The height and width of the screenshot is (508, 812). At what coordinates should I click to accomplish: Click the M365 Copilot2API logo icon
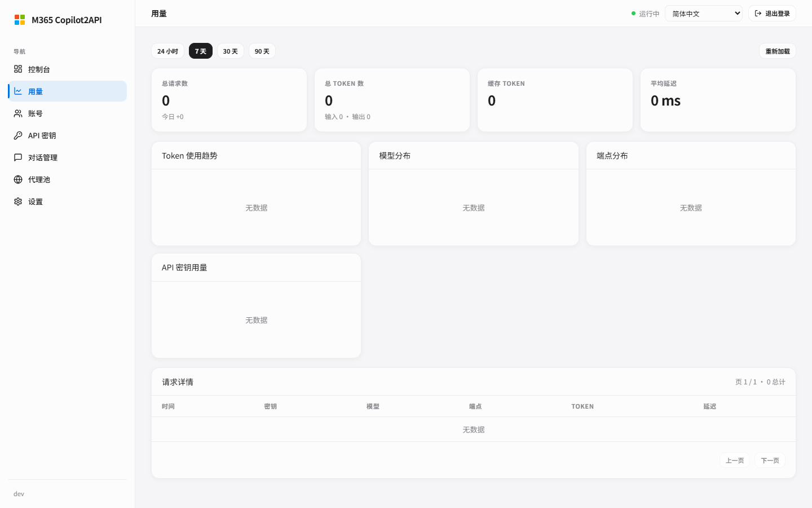[x=20, y=20]
